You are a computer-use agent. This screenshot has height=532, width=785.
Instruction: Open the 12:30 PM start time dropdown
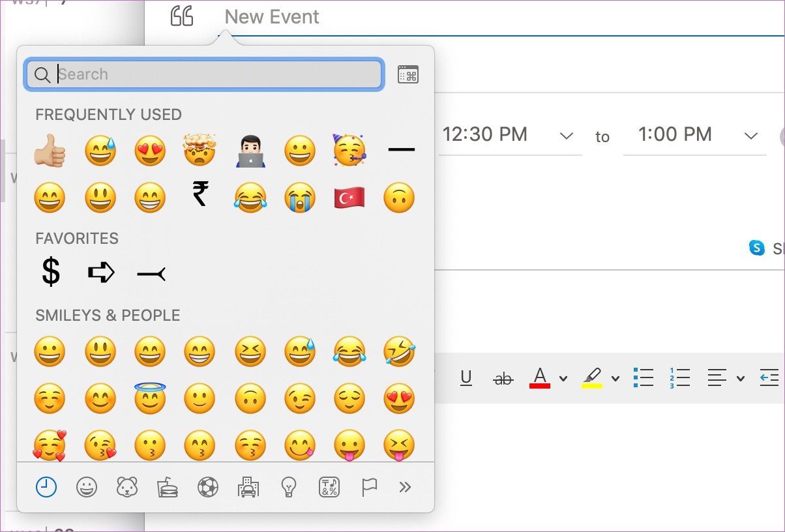[x=567, y=135]
